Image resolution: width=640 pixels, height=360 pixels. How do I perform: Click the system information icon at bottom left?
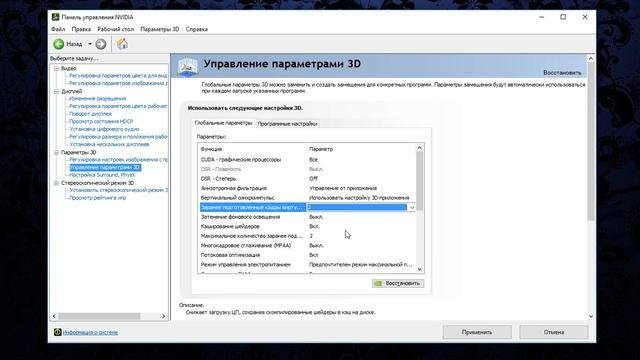pos(58,332)
